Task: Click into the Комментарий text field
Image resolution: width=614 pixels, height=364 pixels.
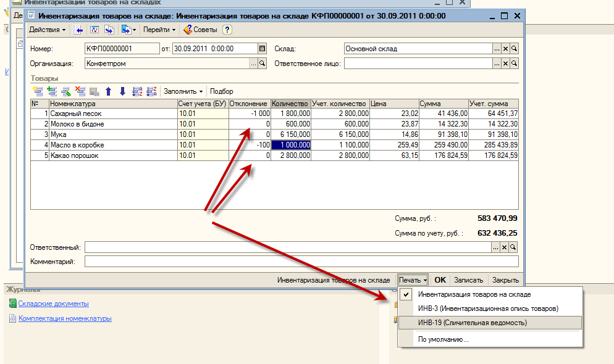Action: [301, 262]
